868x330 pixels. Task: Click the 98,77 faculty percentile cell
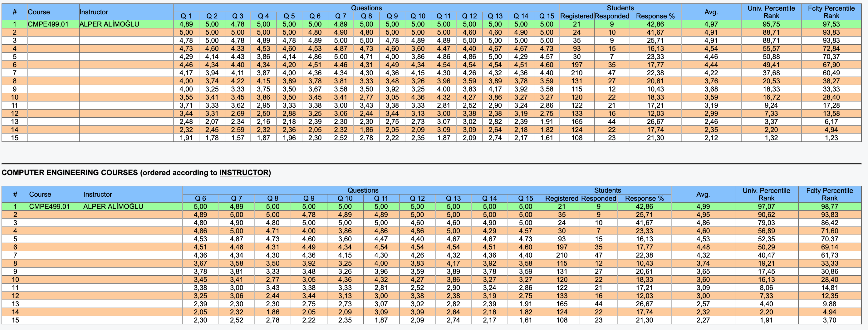pos(829,206)
